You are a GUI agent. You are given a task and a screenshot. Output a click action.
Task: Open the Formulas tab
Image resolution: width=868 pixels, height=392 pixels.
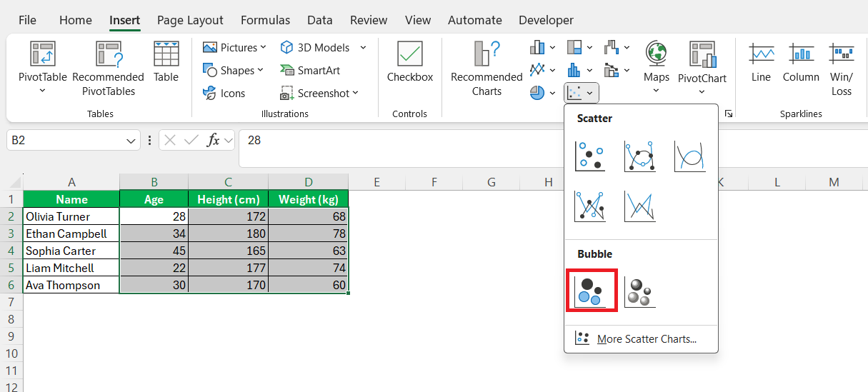coord(266,20)
